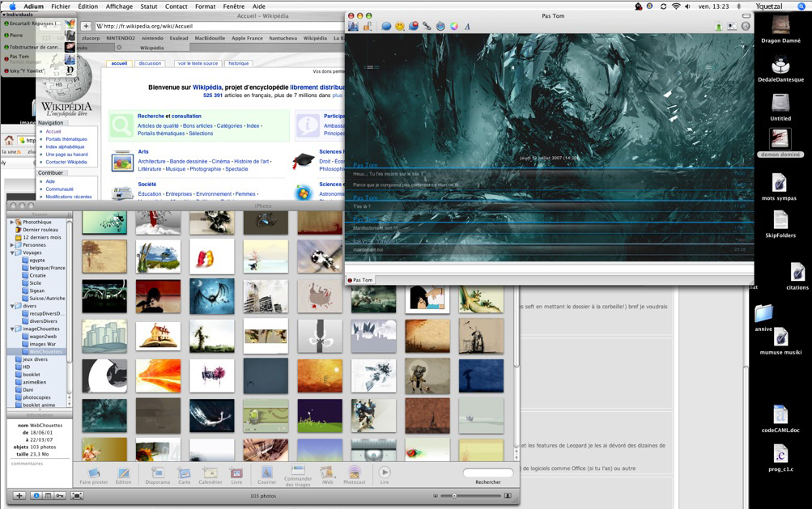
Task: Open Articles de qualité link
Action: point(158,125)
